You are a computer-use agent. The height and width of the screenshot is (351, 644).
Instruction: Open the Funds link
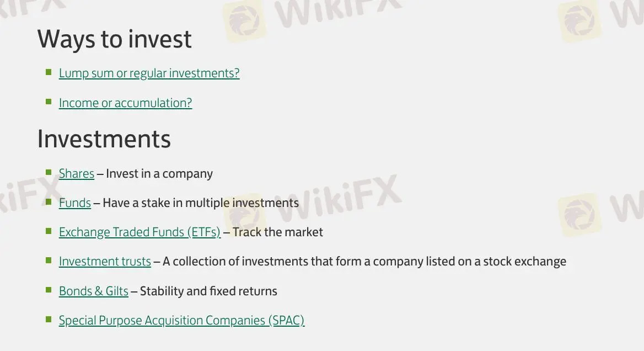pyautogui.click(x=74, y=203)
